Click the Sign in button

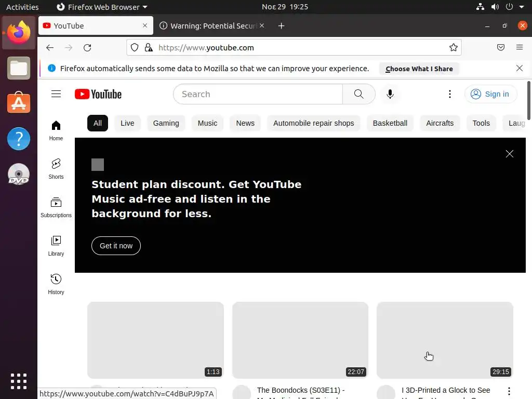[490, 94]
